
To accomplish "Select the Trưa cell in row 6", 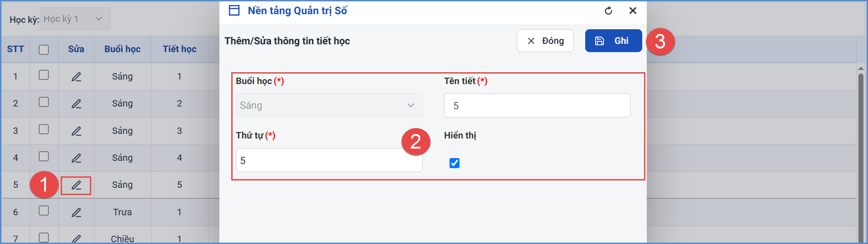I will 122,212.
